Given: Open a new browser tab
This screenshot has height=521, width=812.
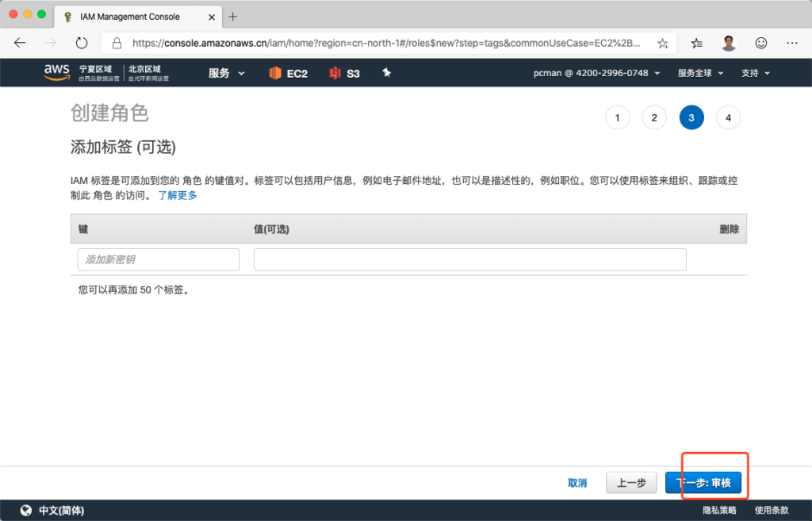Looking at the screenshot, I should [x=233, y=17].
